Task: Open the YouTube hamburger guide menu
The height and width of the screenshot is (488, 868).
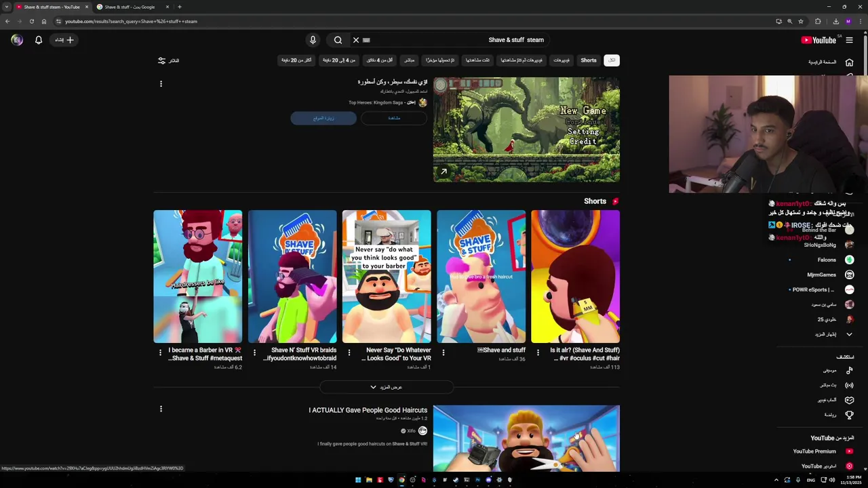Action: (849, 40)
